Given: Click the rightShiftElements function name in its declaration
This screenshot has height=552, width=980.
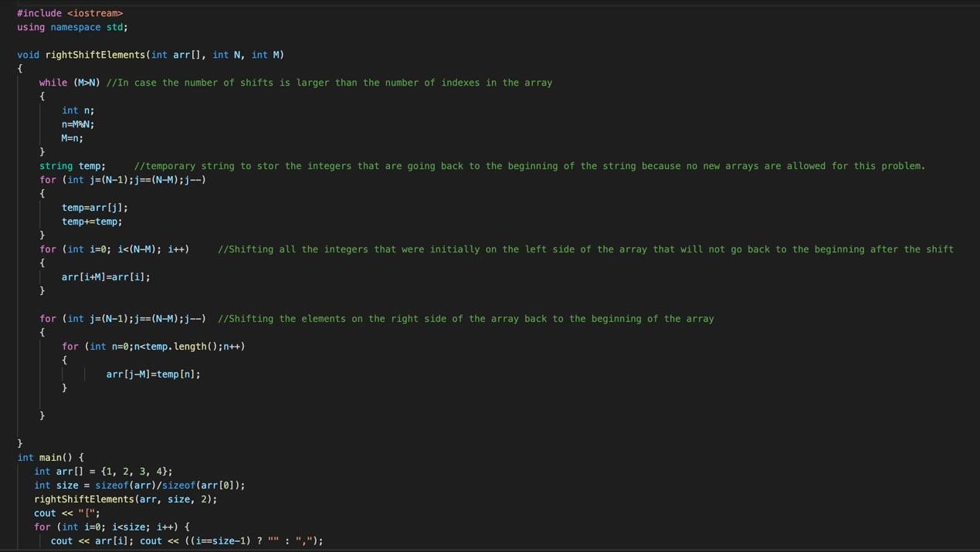Looking at the screenshot, I should (95, 55).
